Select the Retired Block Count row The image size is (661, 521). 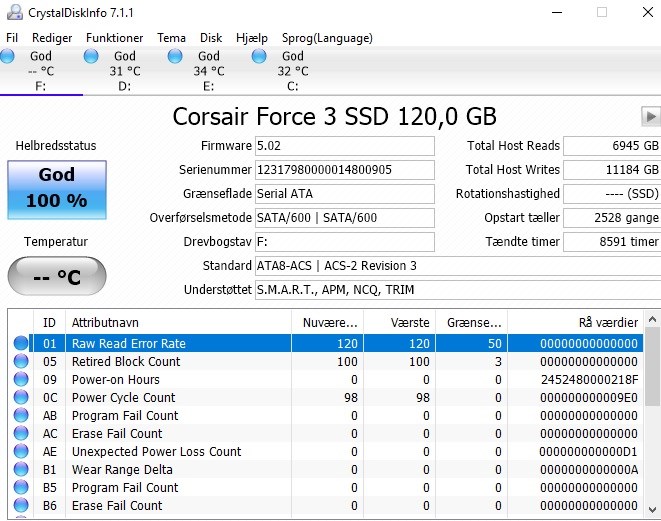coord(325,361)
